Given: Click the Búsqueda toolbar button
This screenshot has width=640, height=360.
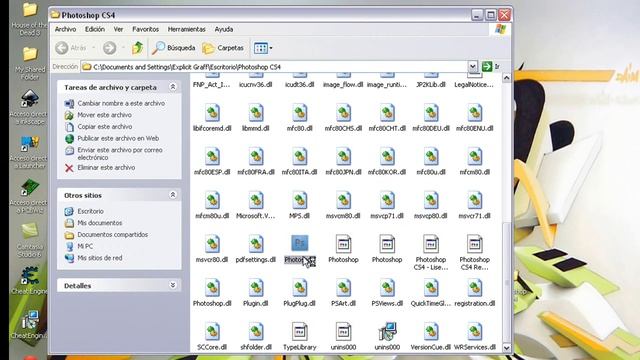Looking at the screenshot, I should point(173,48).
